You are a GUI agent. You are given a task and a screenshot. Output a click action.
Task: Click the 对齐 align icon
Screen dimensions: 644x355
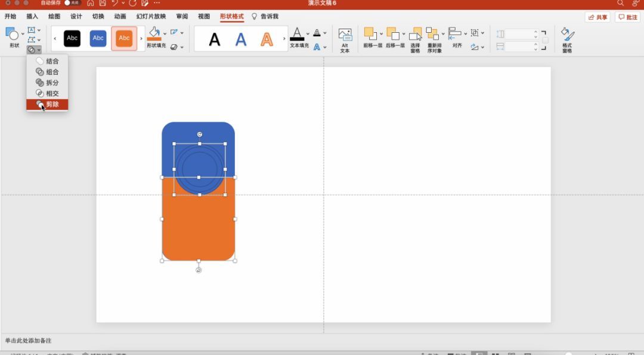coord(454,33)
